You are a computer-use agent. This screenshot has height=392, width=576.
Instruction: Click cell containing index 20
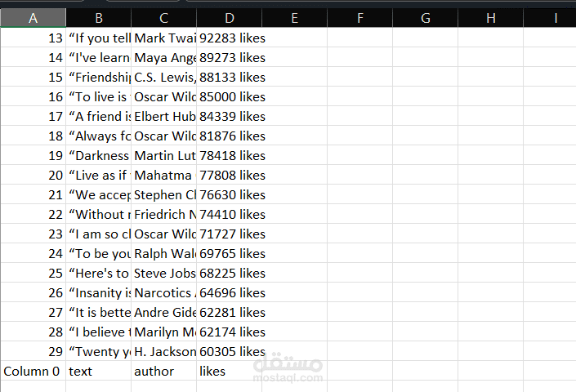click(x=33, y=175)
